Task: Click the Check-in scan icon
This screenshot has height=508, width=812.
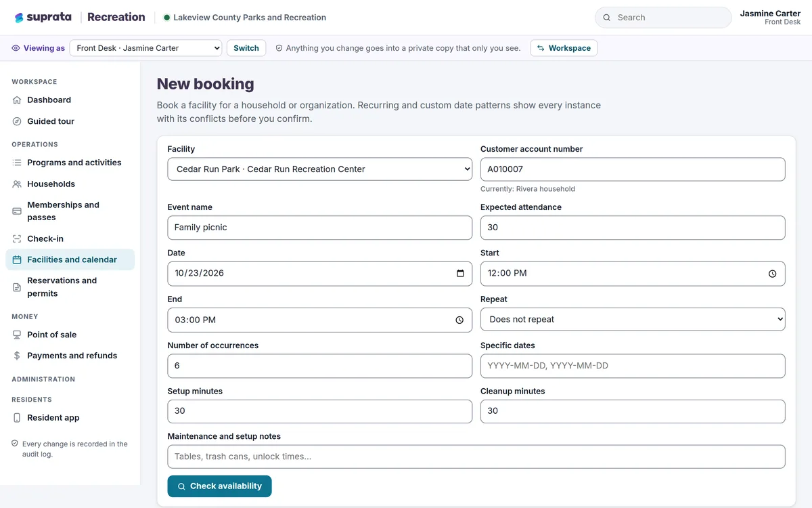Action: pyautogui.click(x=17, y=239)
